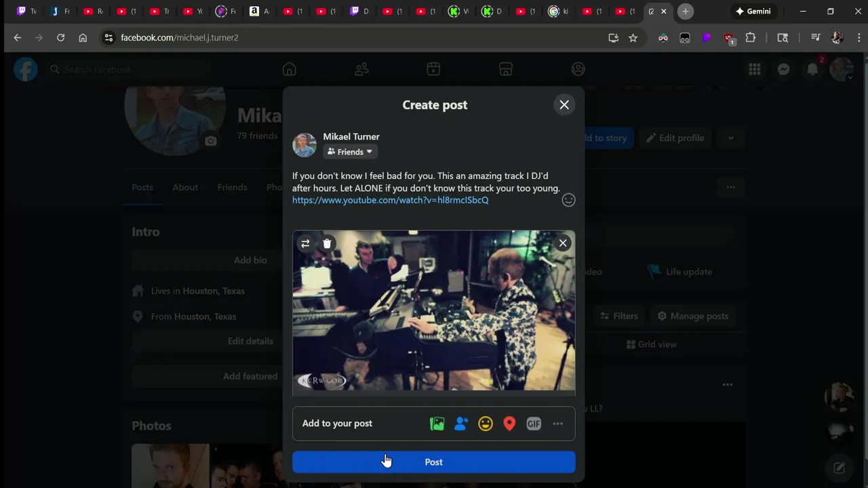
Task: Open the Friends navigation icon
Action: [361, 69]
